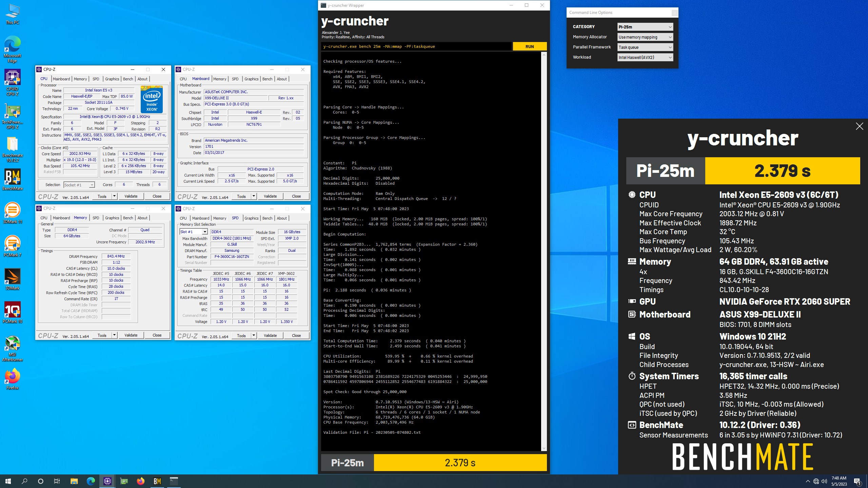Click Close in CPU-Z Mainboard window
The image size is (868, 488).
296,196
